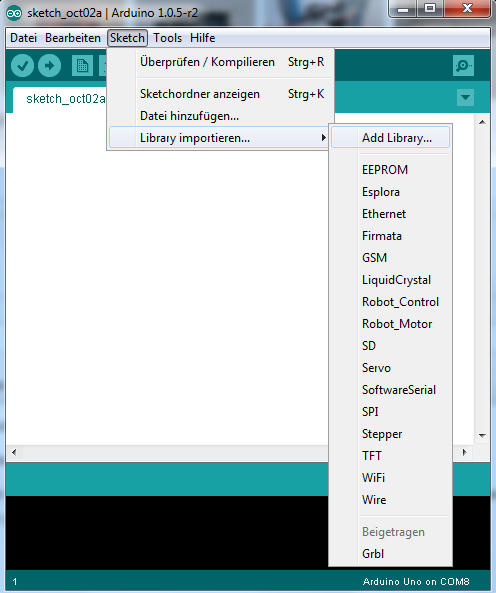
Task: Select Sketchordner anzeigen
Action: (220, 94)
